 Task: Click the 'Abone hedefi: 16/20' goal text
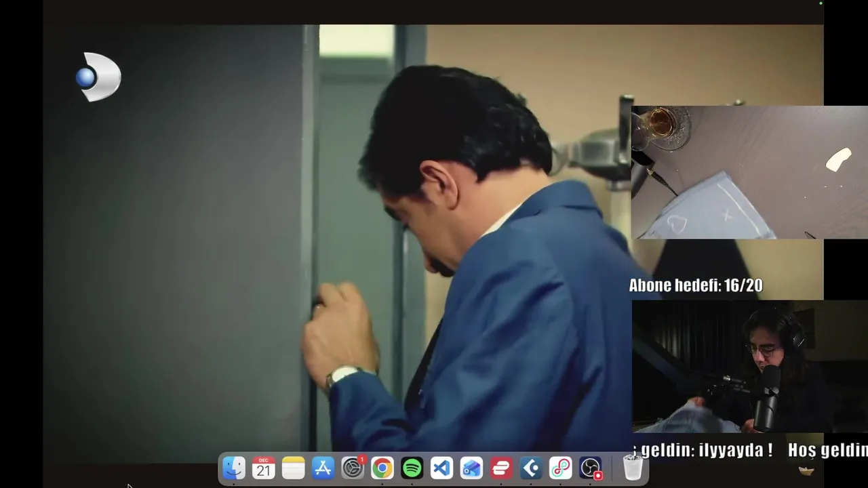point(696,286)
